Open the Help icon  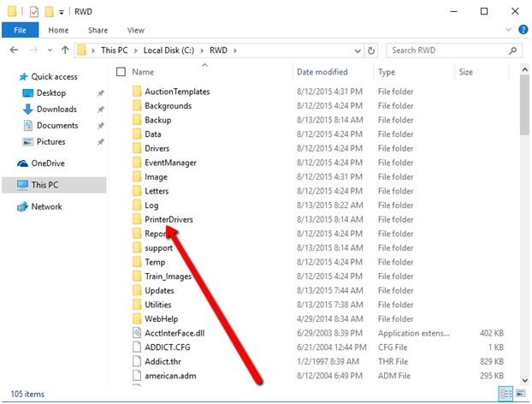(523, 30)
